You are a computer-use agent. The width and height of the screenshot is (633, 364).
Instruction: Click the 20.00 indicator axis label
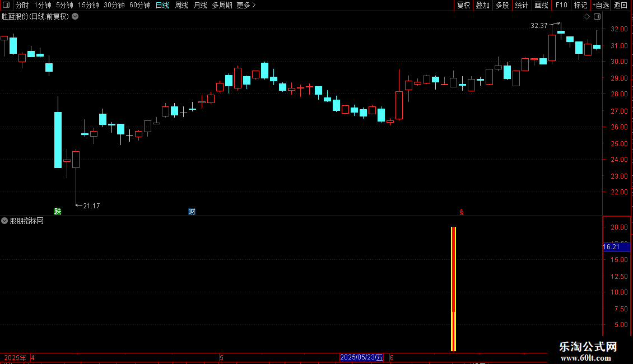click(619, 227)
